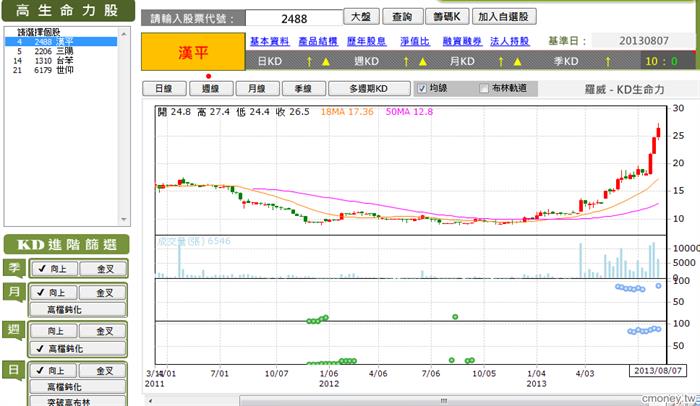Image resolution: width=700 pixels, height=406 pixels.
Task: Click the 月KD yellow up arrow indicator
Action: click(x=501, y=61)
